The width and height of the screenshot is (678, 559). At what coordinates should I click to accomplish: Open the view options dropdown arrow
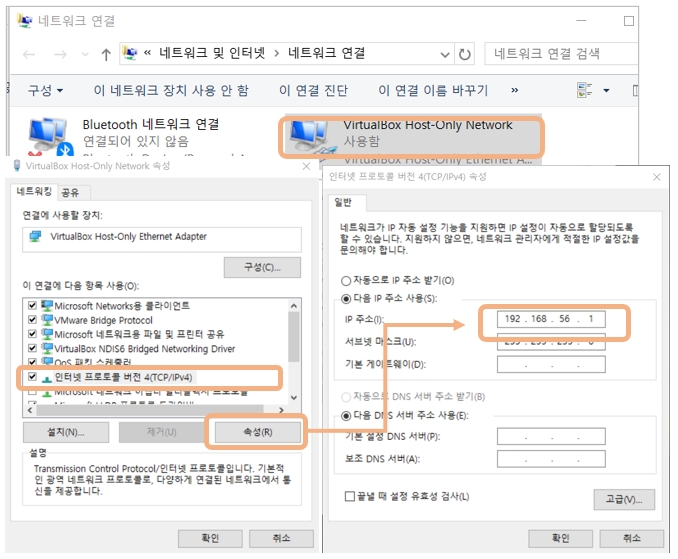606,90
